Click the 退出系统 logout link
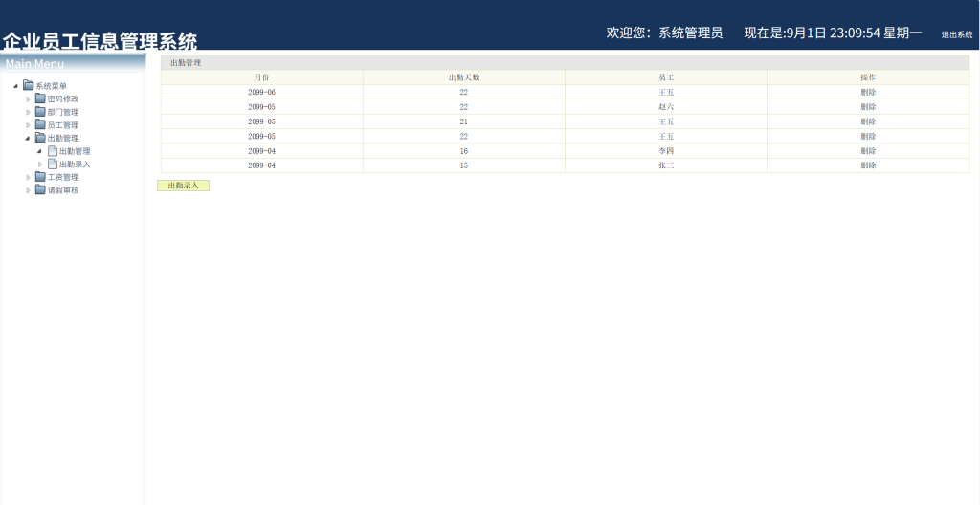 (957, 35)
